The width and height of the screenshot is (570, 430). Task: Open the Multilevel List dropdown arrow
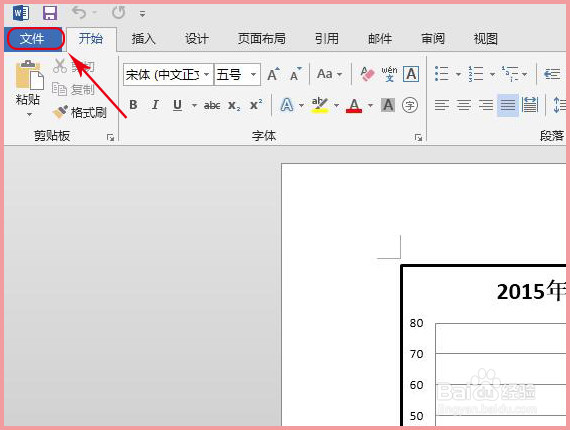[x=524, y=75]
